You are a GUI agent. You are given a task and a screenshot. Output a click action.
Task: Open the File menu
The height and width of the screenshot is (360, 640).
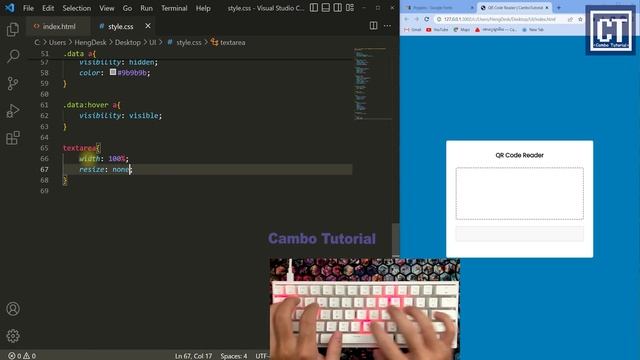pos(28,8)
